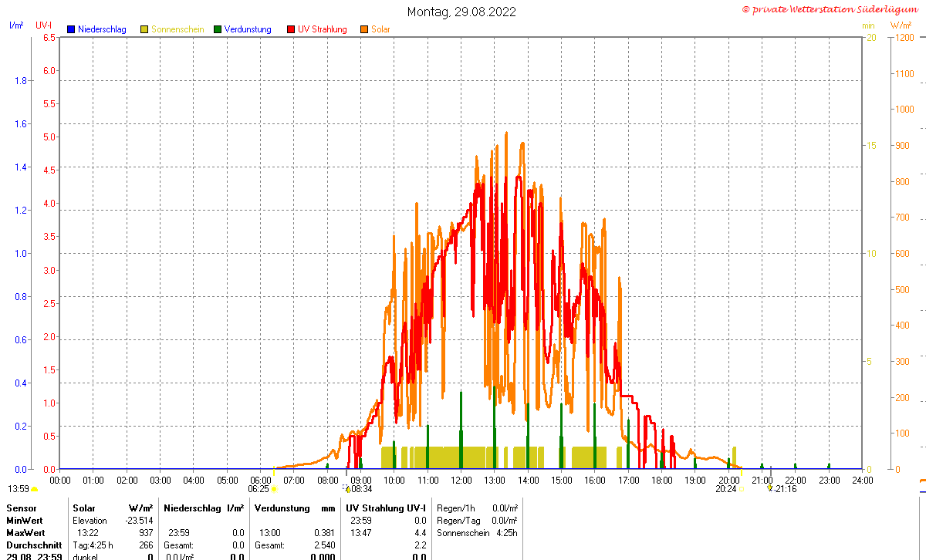926x560 pixels.
Task: Click the yellow Sonnenschein legend square
Action: click(x=144, y=29)
